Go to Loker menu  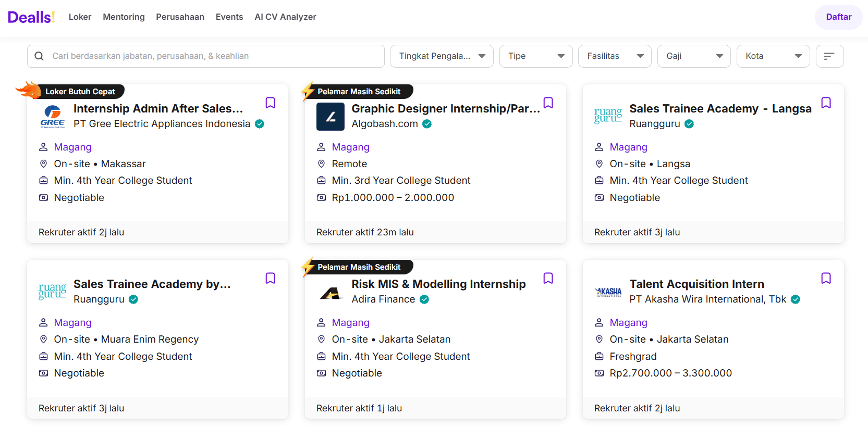[x=80, y=17]
